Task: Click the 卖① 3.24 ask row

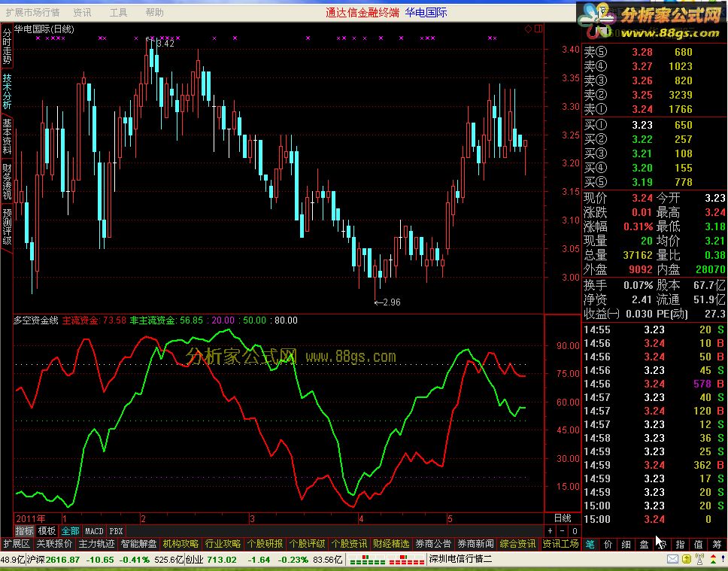Action: click(654, 109)
